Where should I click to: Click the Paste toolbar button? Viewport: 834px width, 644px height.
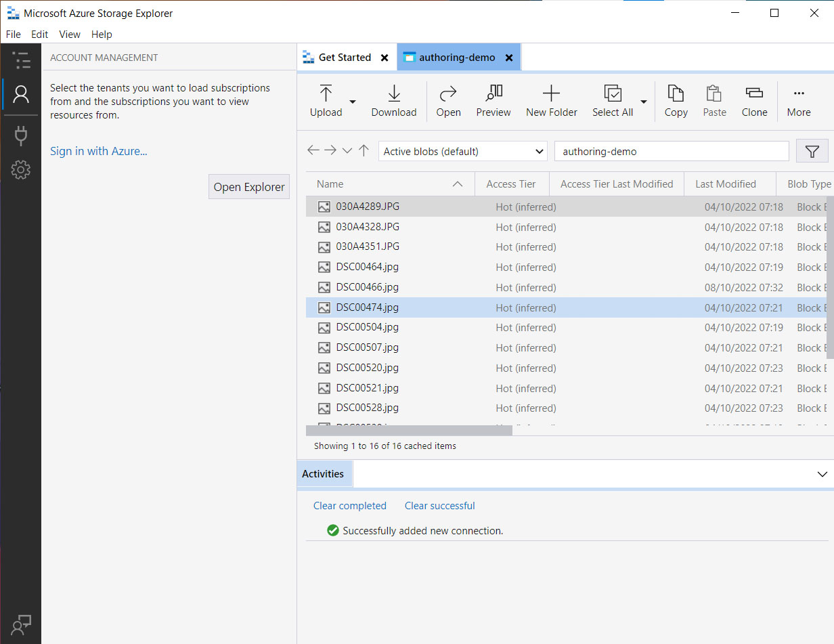coord(714,102)
